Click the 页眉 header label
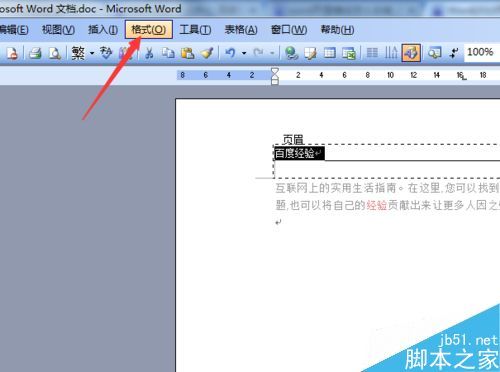The width and height of the screenshot is (500, 372). pyautogui.click(x=293, y=139)
